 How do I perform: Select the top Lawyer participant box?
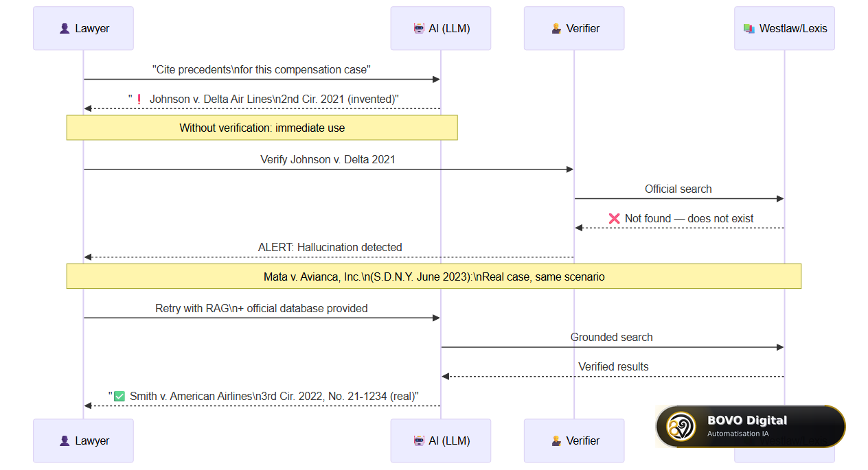pyautogui.click(x=84, y=29)
